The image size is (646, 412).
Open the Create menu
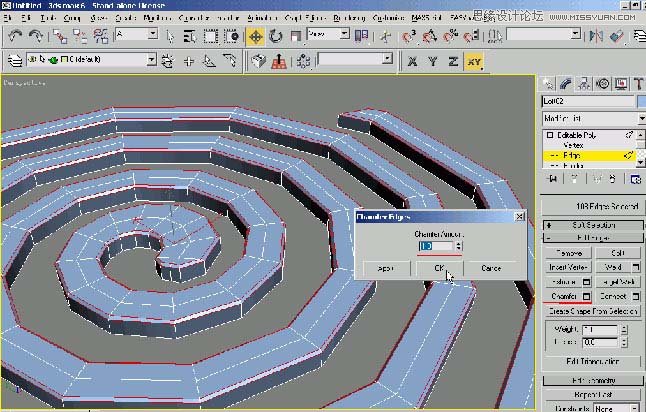click(126, 18)
